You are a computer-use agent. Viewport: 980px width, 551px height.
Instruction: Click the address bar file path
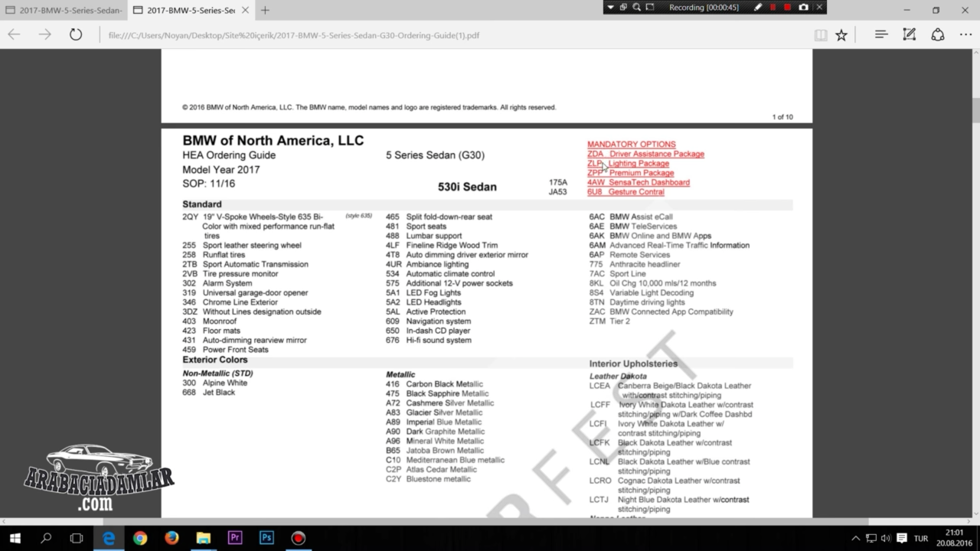click(x=294, y=35)
